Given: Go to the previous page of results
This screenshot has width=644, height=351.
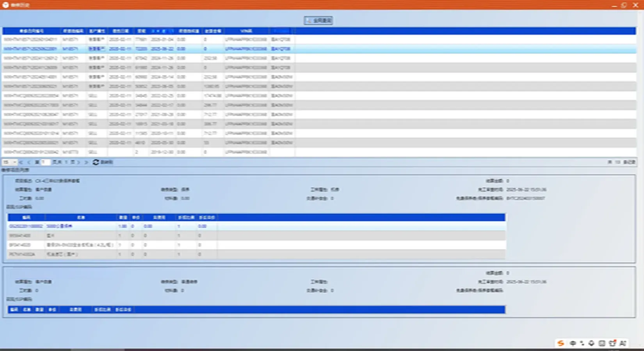Looking at the screenshot, I should click(x=28, y=162).
